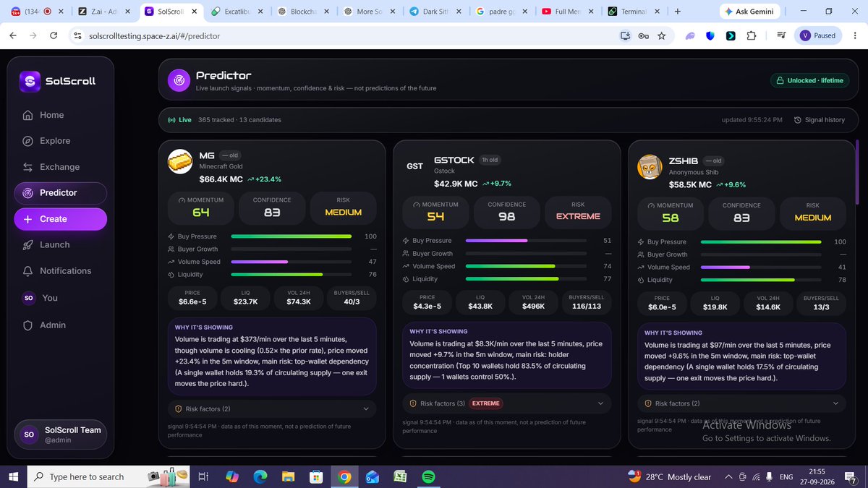This screenshot has width=868, height=488.
Task: Open Excel from the taskbar
Action: point(399,476)
